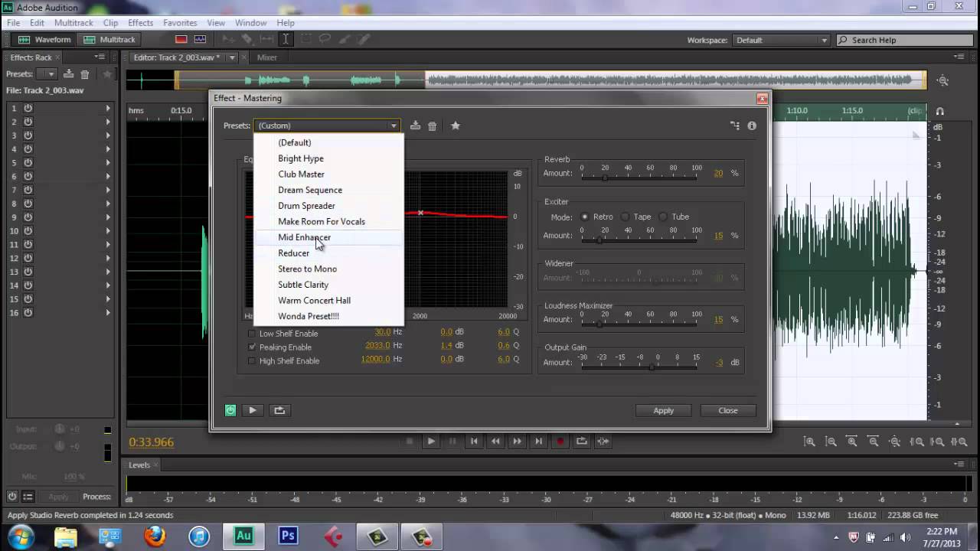Select the Time Selection tool
This screenshot has width=980, height=551.
click(286, 39)
